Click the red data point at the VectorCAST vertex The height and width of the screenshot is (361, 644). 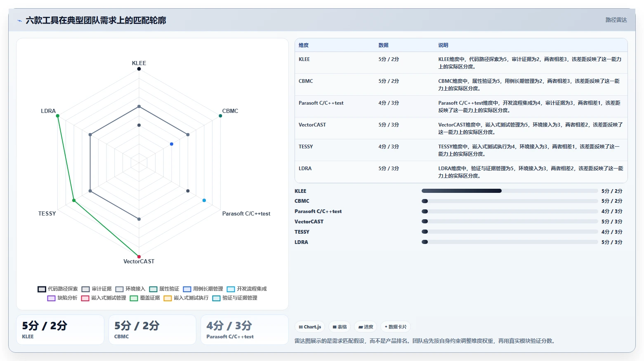(x=139, y=257)
